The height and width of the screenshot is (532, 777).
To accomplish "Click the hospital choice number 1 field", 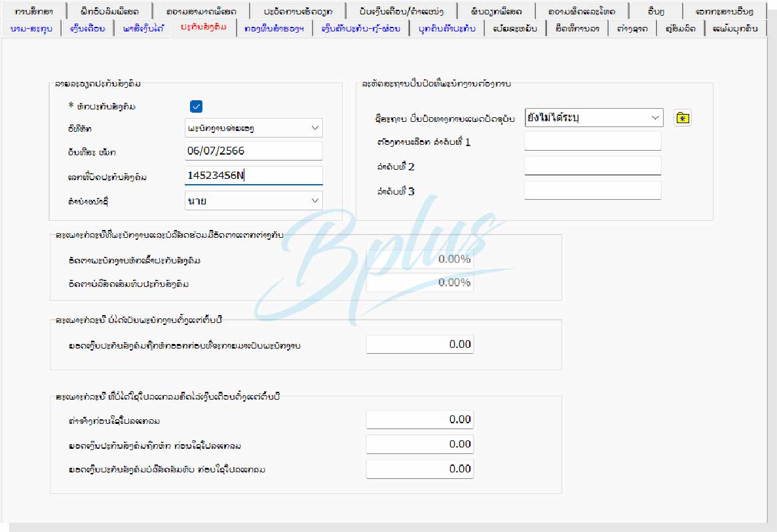I will (x=592, y=142).
